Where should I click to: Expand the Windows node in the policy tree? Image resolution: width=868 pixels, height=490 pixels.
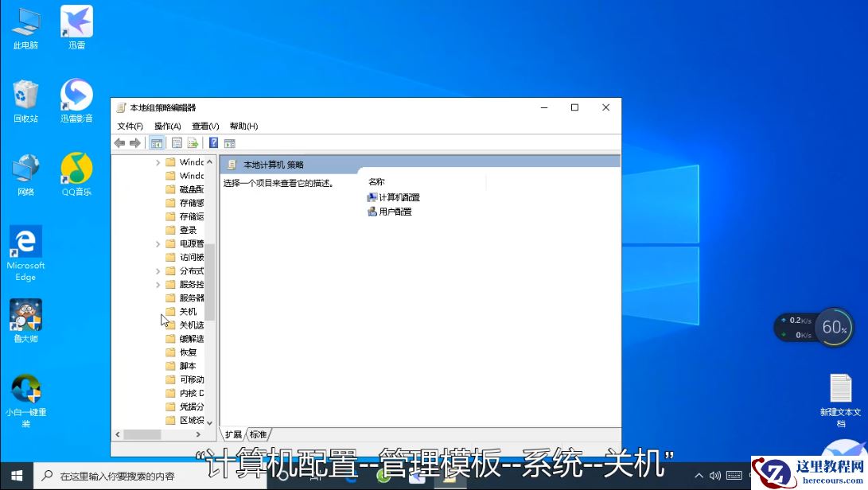pos(158,161)
